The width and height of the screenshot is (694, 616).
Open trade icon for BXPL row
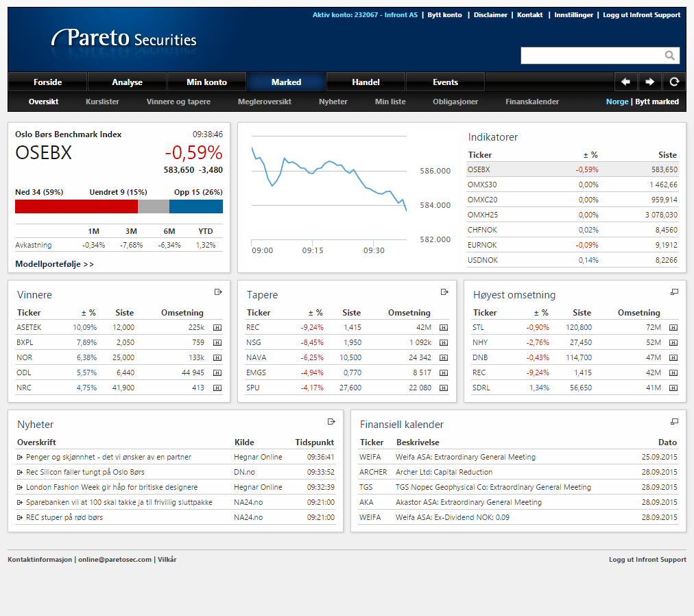click(x=217, y=343)
